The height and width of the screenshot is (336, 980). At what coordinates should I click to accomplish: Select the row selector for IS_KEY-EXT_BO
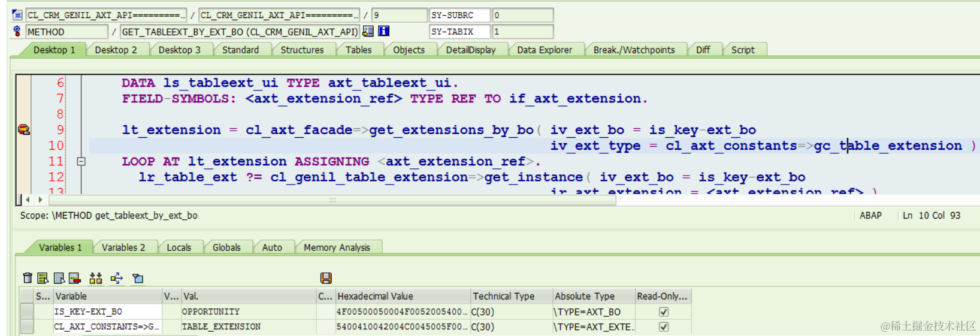27,311
